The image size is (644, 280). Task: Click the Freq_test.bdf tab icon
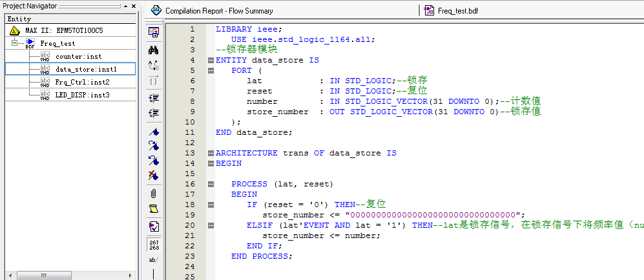point(429,11)
